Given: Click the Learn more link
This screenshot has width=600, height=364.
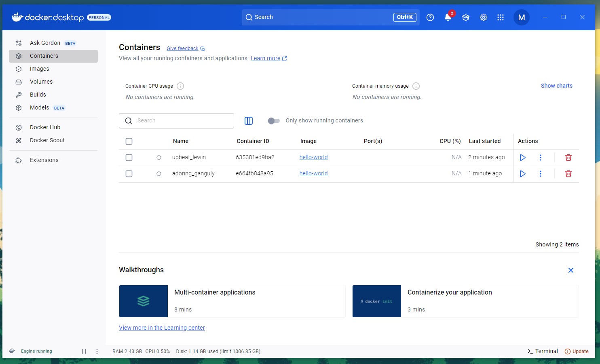Looking at the screenshot, I should coord(269,58).
